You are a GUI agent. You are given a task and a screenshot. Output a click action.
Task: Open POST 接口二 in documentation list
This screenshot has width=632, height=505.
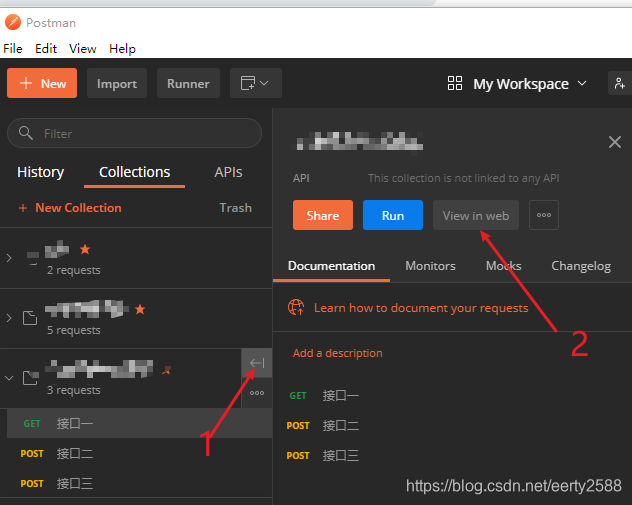click(x=322, y=426)
